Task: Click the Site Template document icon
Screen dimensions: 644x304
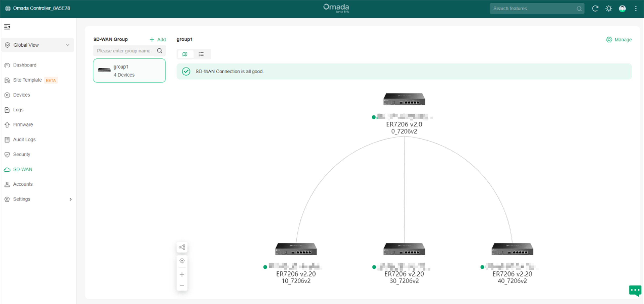Action: (x=7, y=80)
